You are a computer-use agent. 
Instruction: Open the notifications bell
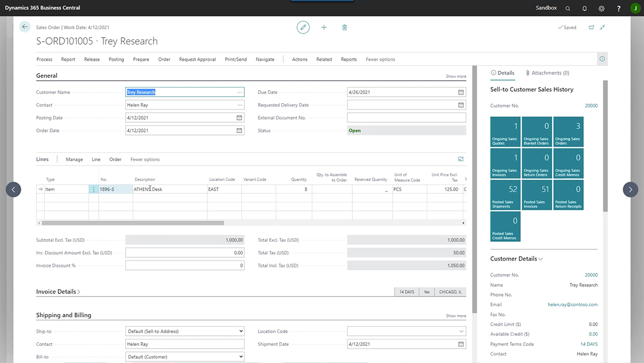(585, 8)
